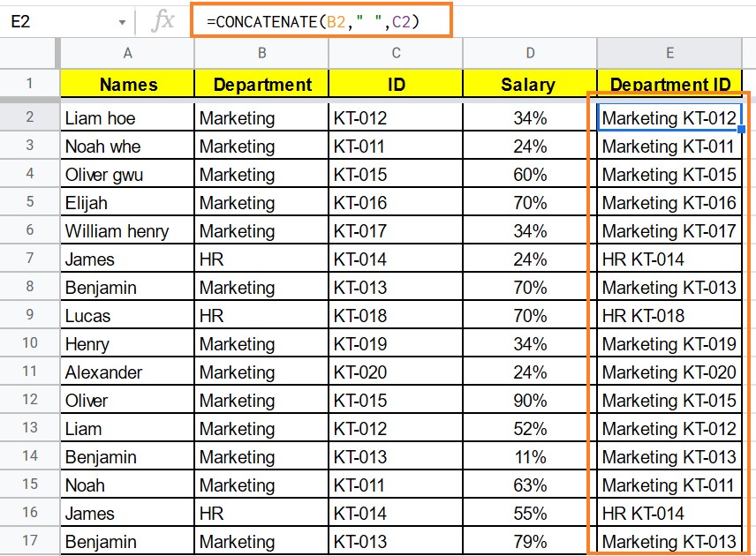
Task: Click Benjamin's name in row 17
Action: tap(127, 541)
